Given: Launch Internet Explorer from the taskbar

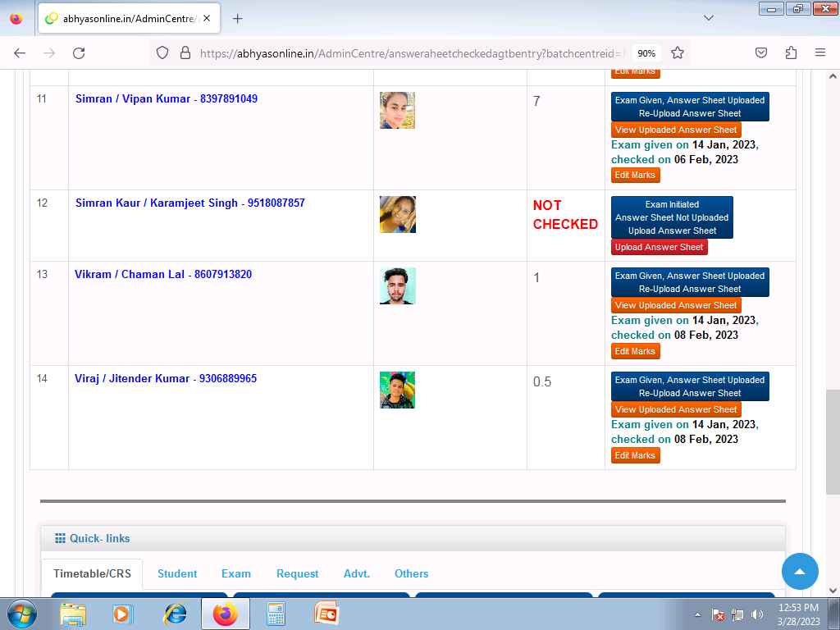Looking at the screenshot, I should (175, 614).
